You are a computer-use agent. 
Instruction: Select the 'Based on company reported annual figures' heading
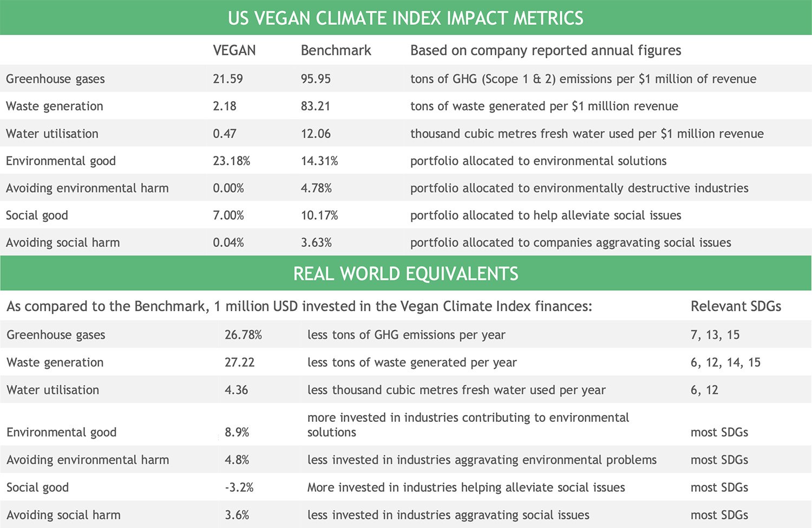(545, 50)
